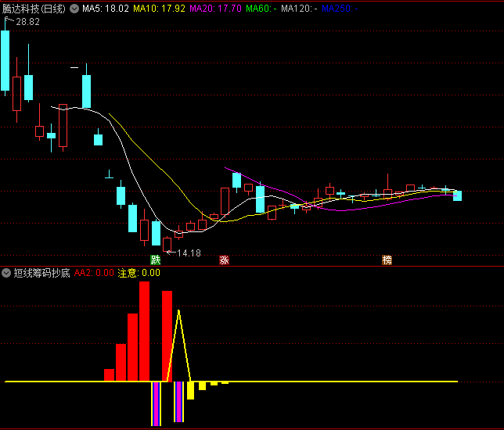This screenshot has height=430, width=504.
Task: Select the 腾达科技(日线) chart title
Action: 34,9
